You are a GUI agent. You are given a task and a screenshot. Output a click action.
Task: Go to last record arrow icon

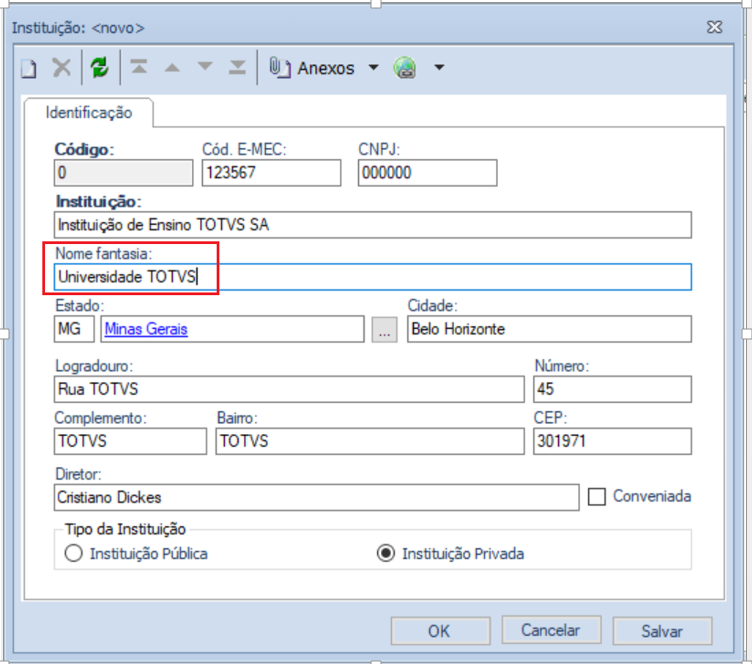tap(237, 67)
